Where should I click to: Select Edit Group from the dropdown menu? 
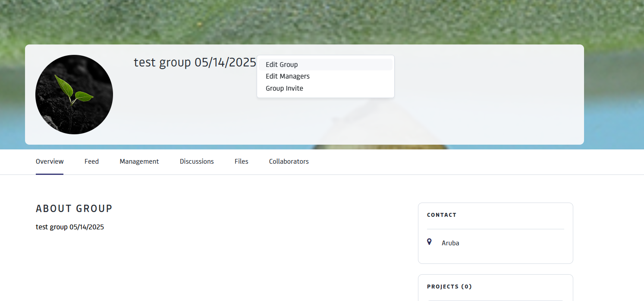click(282, 64)
